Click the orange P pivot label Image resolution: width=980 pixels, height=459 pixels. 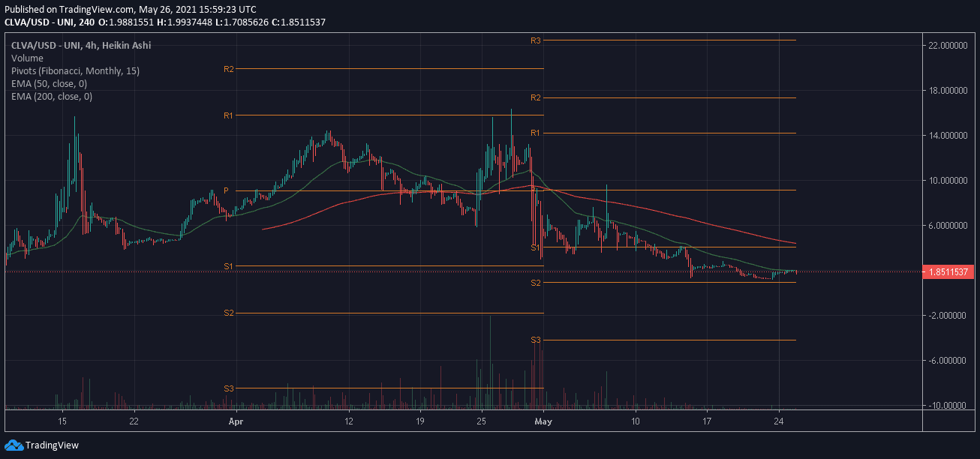click(226, 190)
